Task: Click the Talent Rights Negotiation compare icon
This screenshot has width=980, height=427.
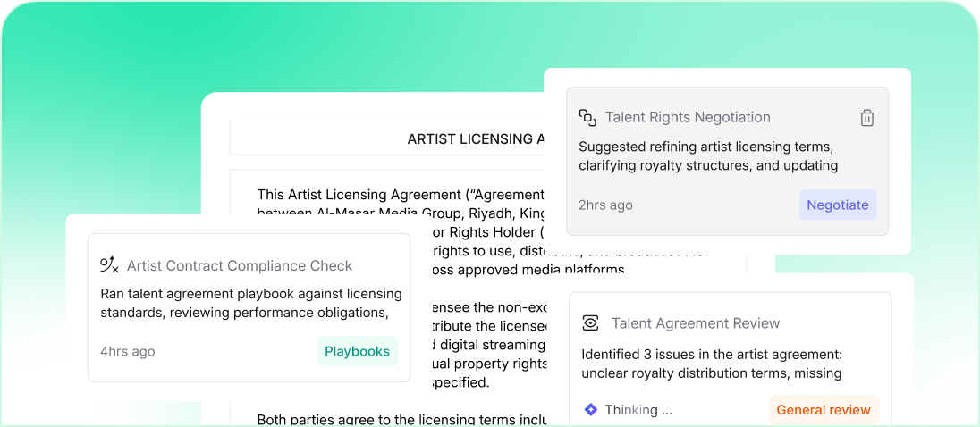Action: (x=587, y=117)
